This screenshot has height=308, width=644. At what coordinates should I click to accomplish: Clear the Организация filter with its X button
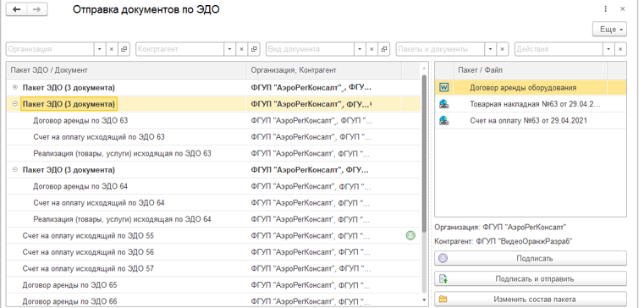pyautogui.click(x=112, y=49)
